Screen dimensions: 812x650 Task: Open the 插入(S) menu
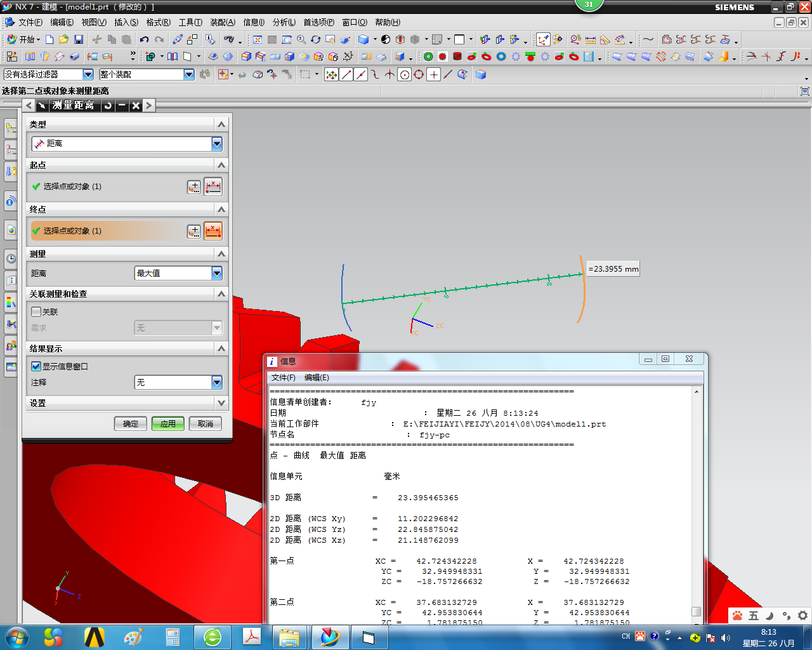(x=126, y=22)
